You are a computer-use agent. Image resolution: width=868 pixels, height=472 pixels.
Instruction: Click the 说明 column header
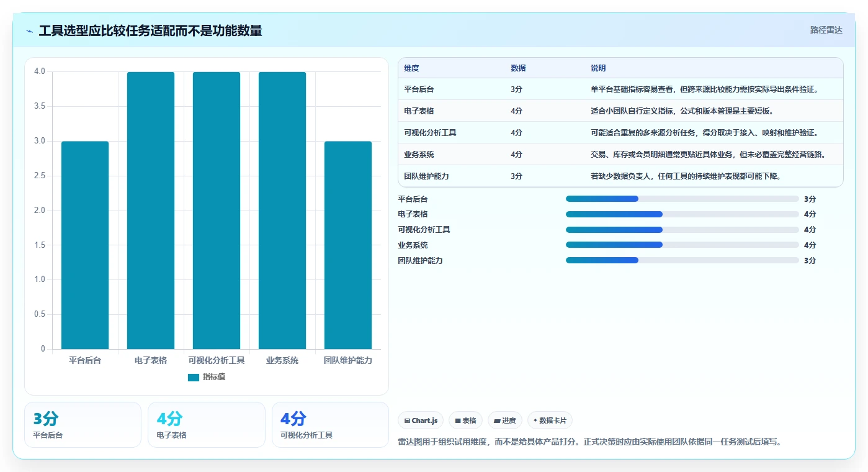tap(598, 68)
